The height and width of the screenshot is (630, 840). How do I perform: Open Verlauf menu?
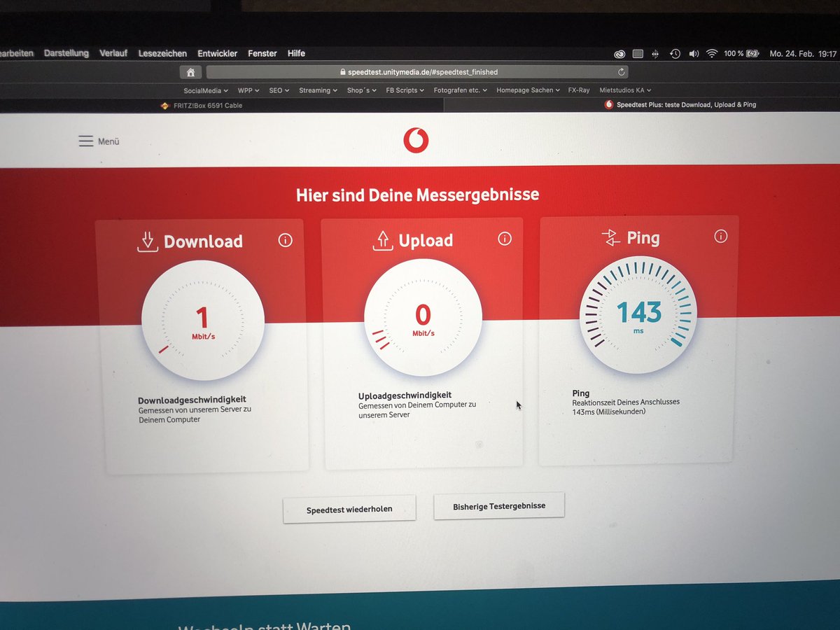coord(113,53)
